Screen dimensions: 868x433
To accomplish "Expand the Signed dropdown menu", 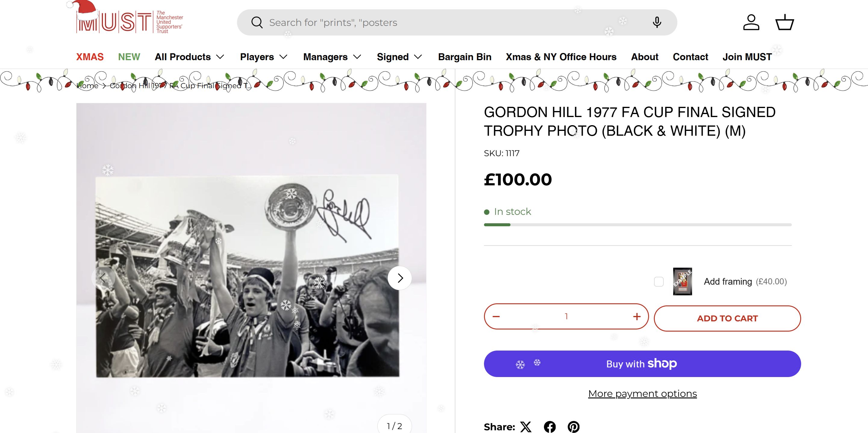I will click(x=399, y=57).
